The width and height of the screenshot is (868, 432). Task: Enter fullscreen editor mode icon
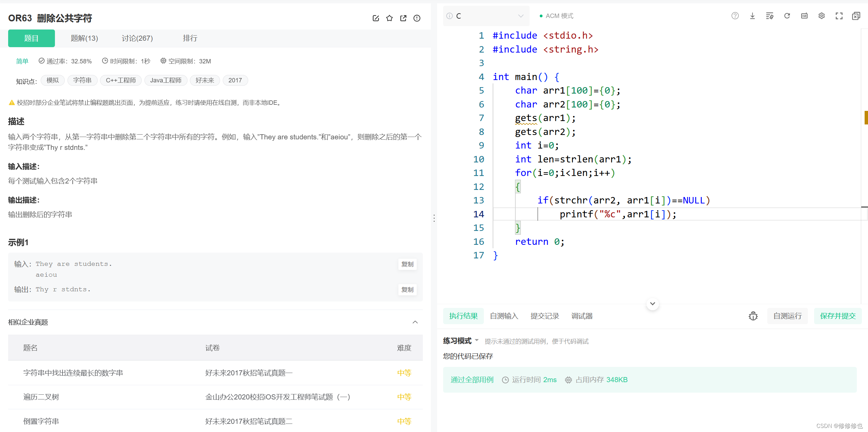[839, 16]
